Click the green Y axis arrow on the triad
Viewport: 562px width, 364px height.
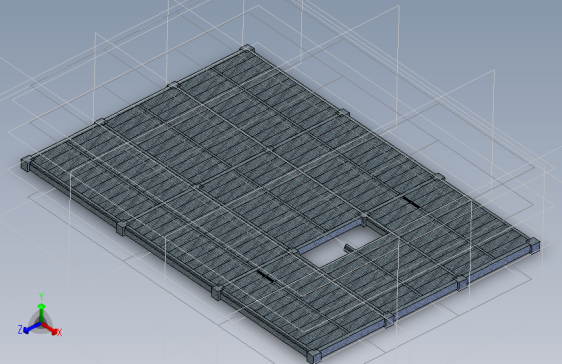tap(42, 312)
